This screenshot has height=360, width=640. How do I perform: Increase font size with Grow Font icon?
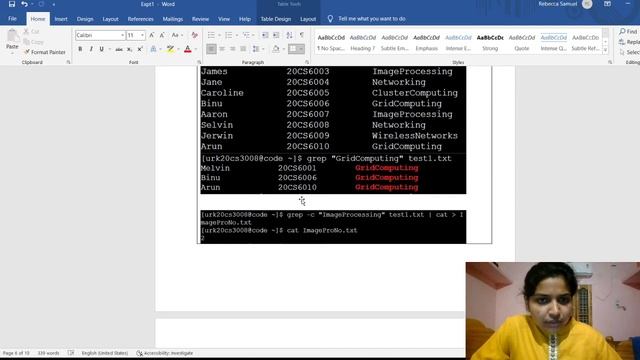[x=152, y=36]
